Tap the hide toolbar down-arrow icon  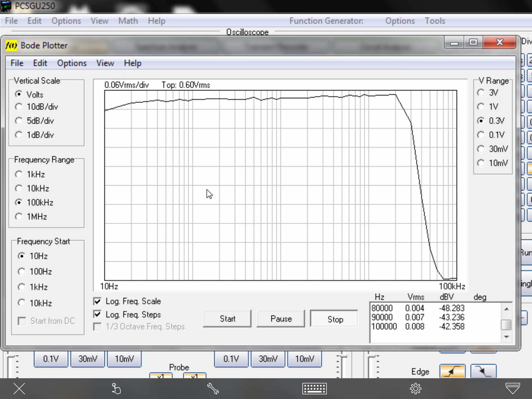pos(513,389)
